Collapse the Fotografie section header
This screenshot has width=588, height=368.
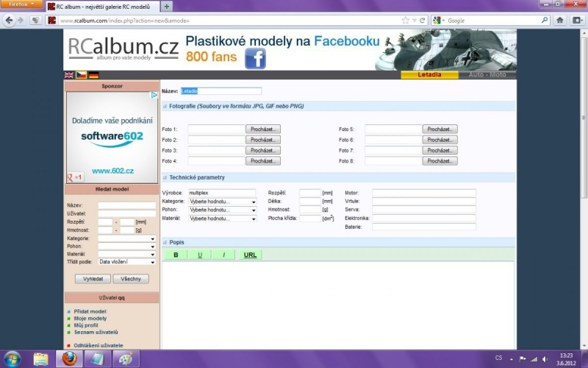165,106
